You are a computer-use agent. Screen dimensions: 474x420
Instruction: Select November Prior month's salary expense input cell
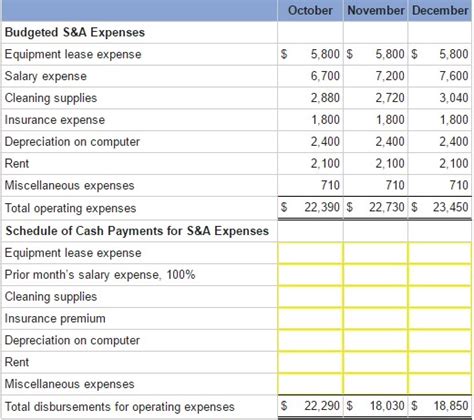point(375,275)
